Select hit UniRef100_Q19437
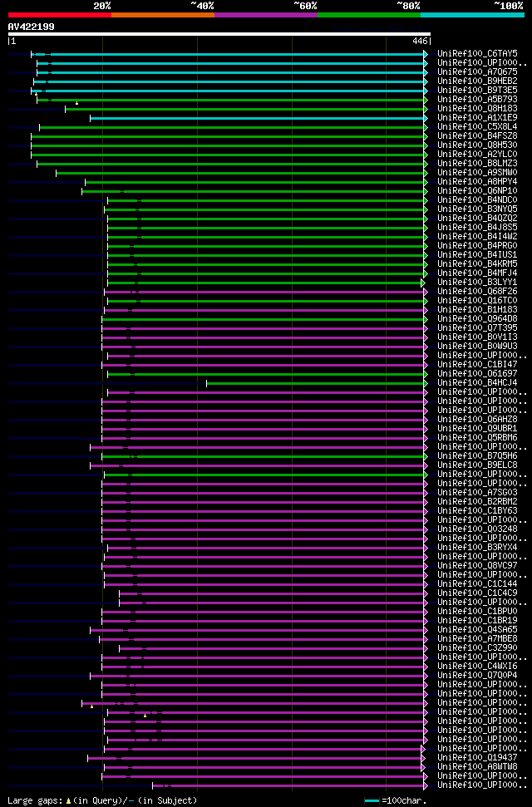This screenshot has width=532, height=807. (477, 758)
